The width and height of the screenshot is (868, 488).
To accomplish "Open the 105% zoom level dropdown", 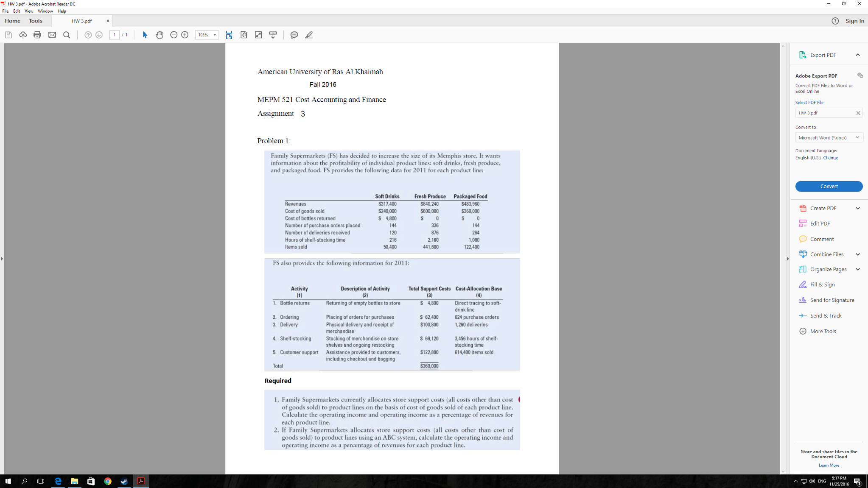I will click(215, 35).
